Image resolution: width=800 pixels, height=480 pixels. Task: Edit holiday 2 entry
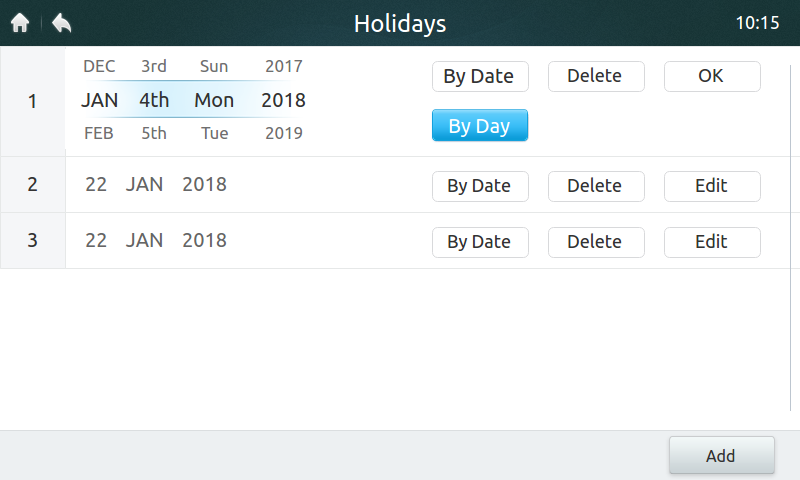(x=711, y=186)
